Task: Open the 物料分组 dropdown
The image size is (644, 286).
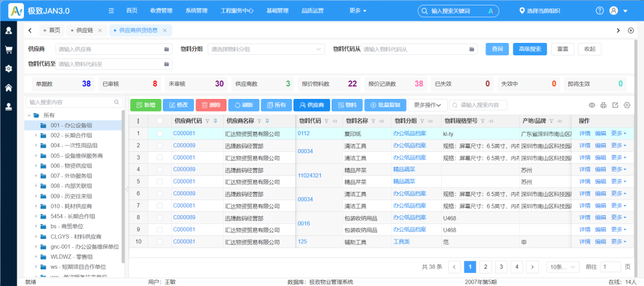Action: (266, 49)
